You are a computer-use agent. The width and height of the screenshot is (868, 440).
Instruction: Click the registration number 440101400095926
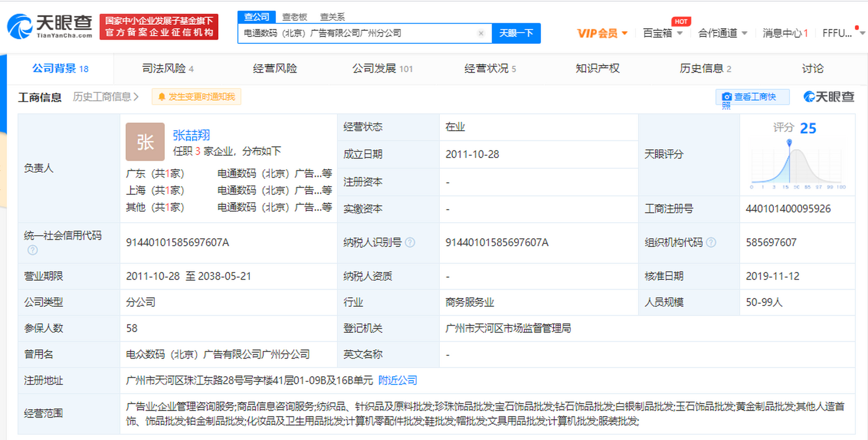click(788, 209)
